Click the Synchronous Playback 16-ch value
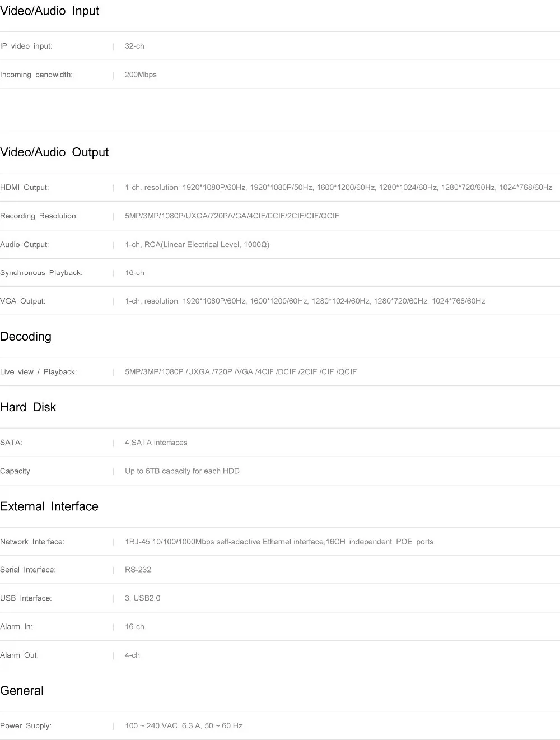This screenshot has width=560, height=740. pos(134,273)
